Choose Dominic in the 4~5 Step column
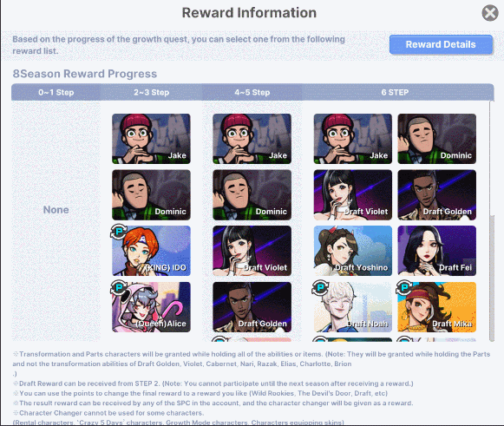This screenshot has width=504, height=426. click(x=252, y=195)
